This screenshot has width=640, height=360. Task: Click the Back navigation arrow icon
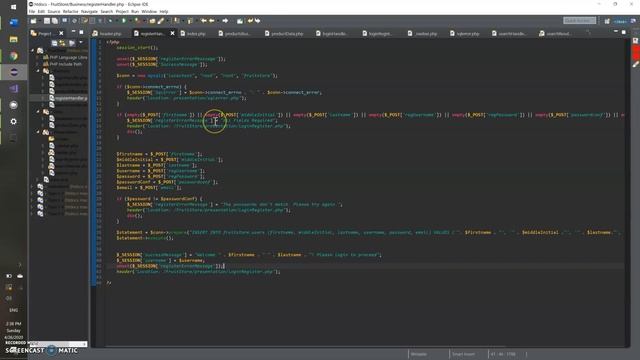click(x=212, y=21)
